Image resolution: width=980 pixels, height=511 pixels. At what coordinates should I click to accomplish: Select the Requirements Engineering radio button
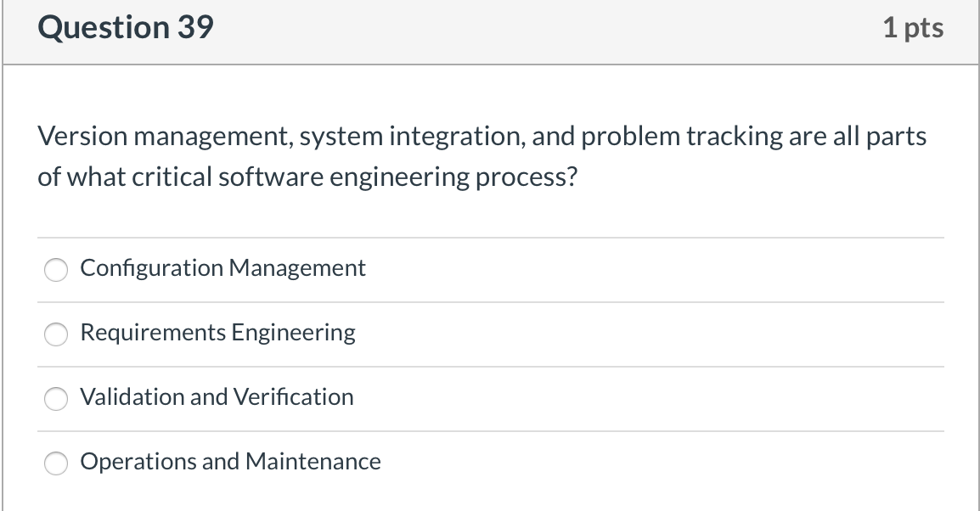click(x=55, y=334)
